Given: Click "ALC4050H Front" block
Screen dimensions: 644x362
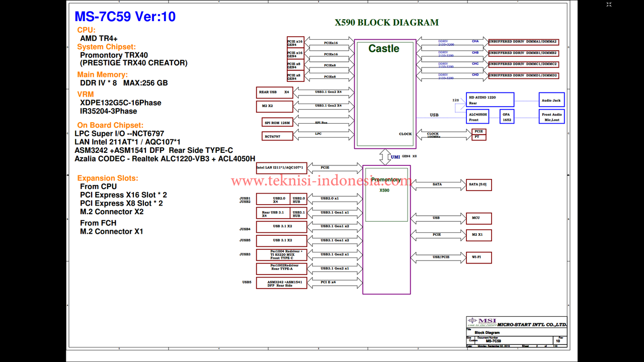Looking at the screenshot, I should [477, 117].
